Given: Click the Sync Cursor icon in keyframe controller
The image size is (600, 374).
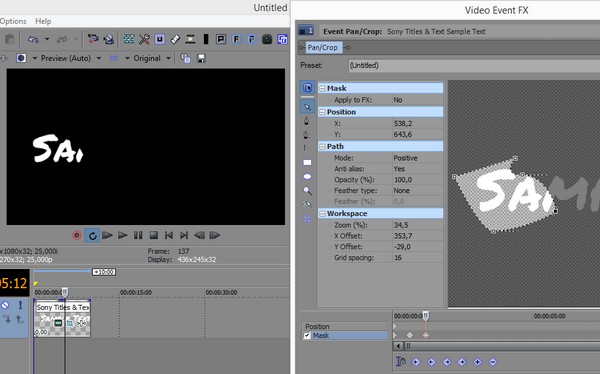Looking at the screenshot, I should [x=400, y=361].
